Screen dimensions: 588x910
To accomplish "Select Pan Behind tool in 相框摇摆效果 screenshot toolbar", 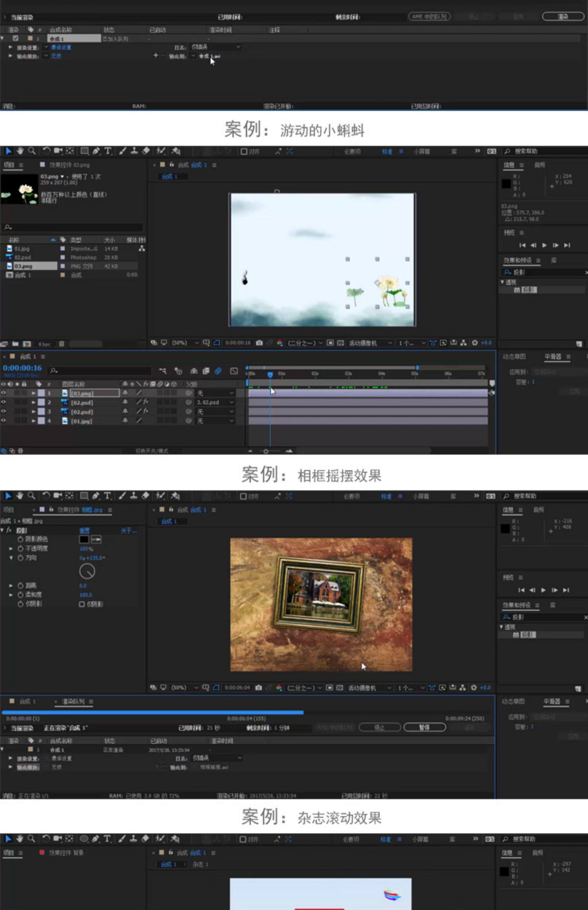I will point(69,496).
